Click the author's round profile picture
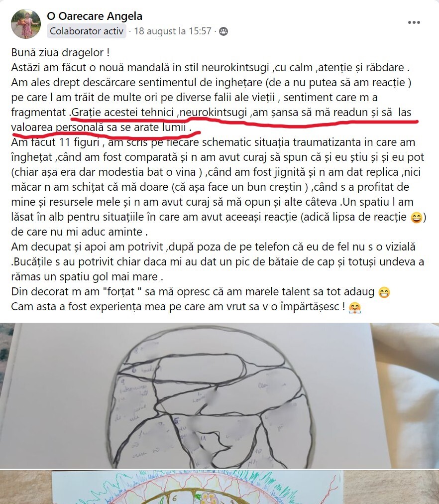Image resolution: width=439 pixels, height=504 pixels. [26, 24]
